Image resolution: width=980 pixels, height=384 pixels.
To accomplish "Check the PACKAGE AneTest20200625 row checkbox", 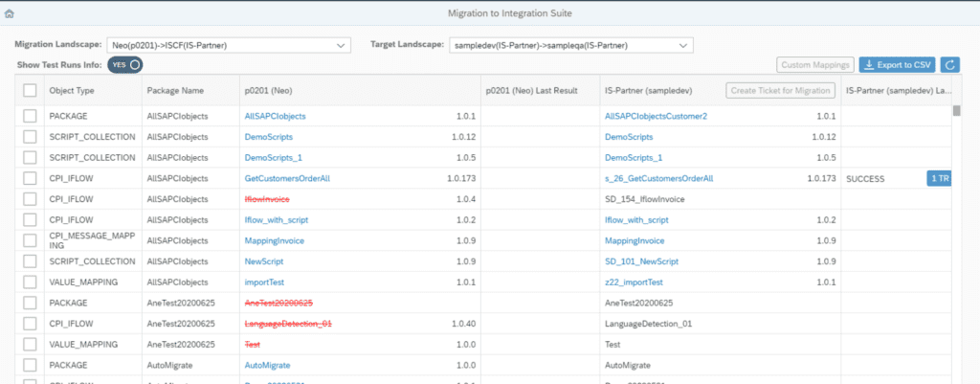I will point(30,303).
